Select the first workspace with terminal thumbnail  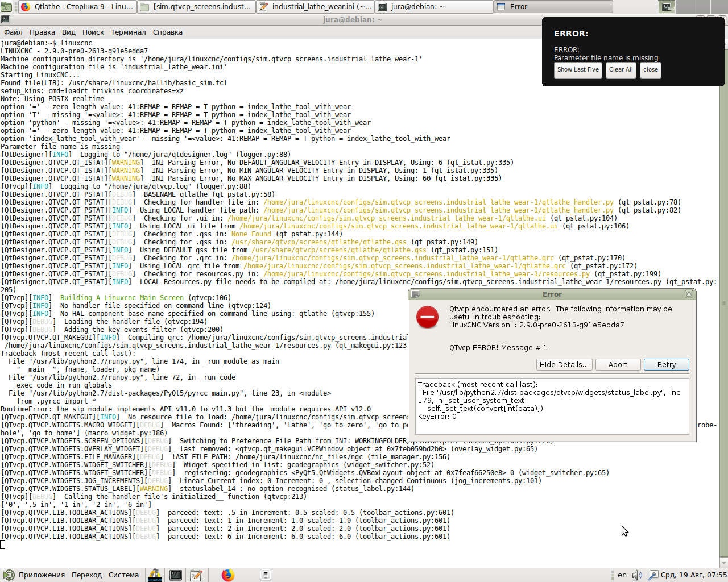click(668, 7)
